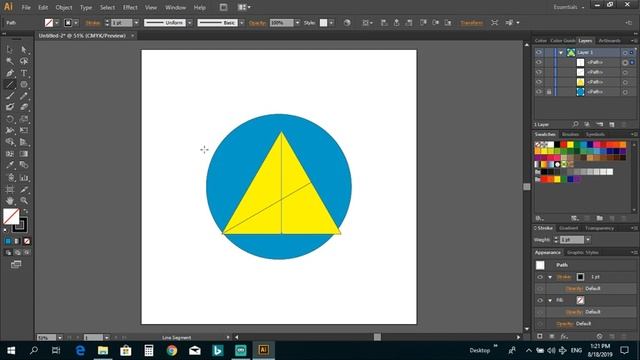Switch to the Graphic Styles tab
This screenshot has width=640, height=360.
[x=583, y=253]
